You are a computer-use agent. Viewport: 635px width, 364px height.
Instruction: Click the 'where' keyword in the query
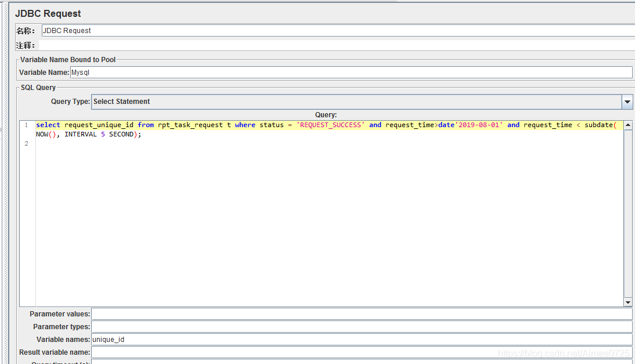point(245,125)
